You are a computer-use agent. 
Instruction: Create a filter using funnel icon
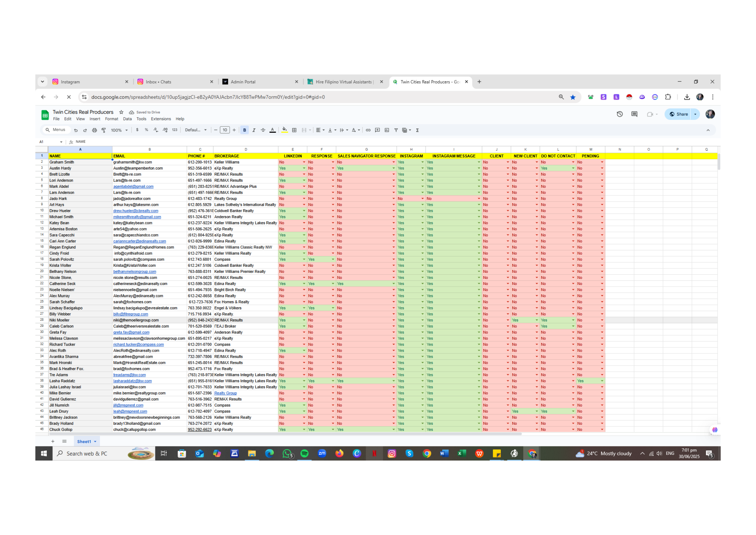(x=396, y=130)
